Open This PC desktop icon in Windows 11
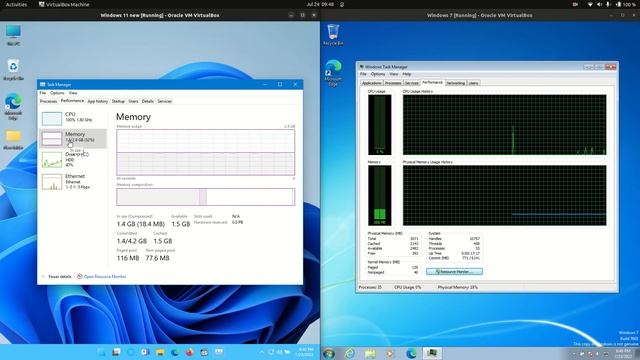The width and height of the screenshot is (640, 360). [13, 34]
